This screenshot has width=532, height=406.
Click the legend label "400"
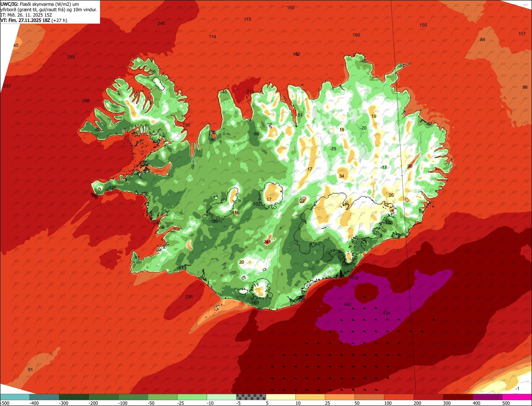click(476, 403)
